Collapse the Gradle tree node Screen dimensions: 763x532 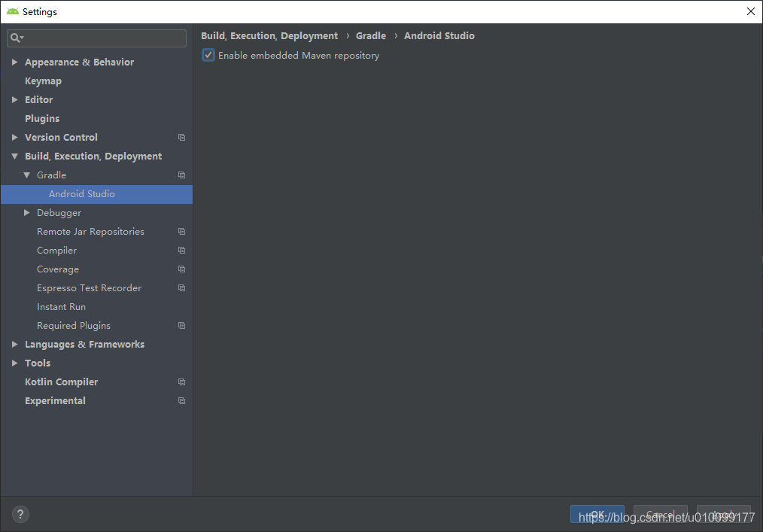point(27,175)
